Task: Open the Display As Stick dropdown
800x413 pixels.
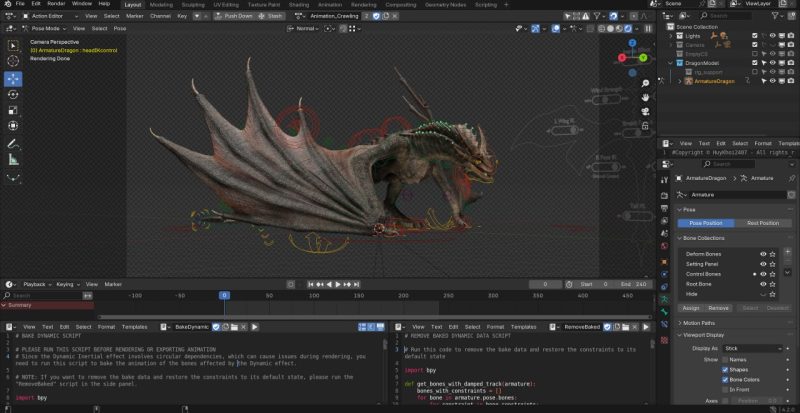Action: [750, 347]
